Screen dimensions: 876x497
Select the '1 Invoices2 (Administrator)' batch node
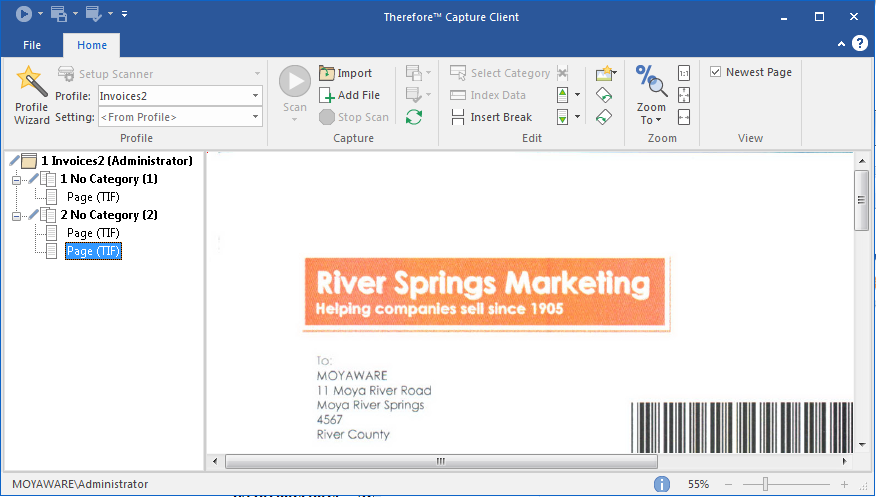pyautogui.click(x=116, y=161)
